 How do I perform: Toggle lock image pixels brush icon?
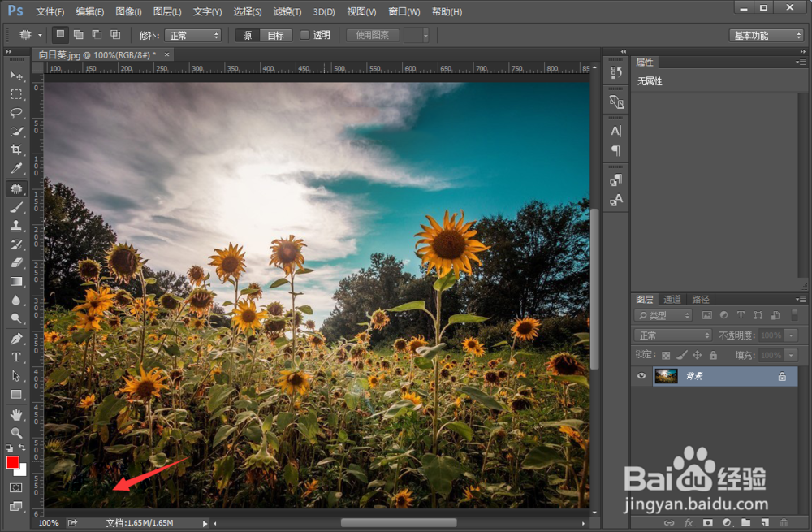pyautogui.click(x=682, y=356)
